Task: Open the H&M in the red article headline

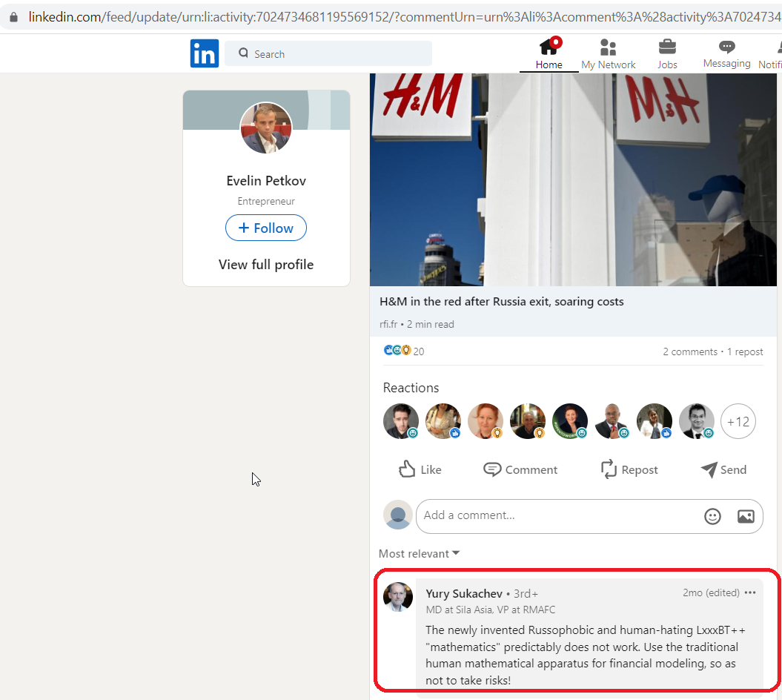Action: (501, 301)
